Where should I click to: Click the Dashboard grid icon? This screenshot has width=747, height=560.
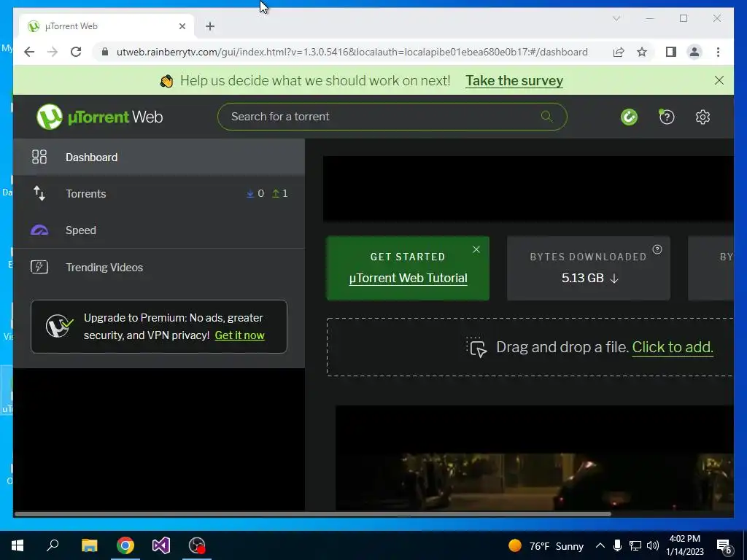pos(39,157)
